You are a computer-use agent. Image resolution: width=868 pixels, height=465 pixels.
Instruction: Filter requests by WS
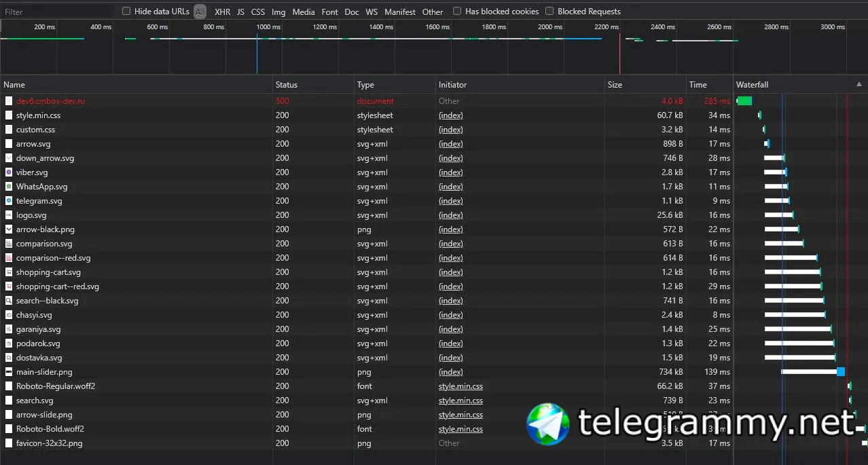click(372, 12)
